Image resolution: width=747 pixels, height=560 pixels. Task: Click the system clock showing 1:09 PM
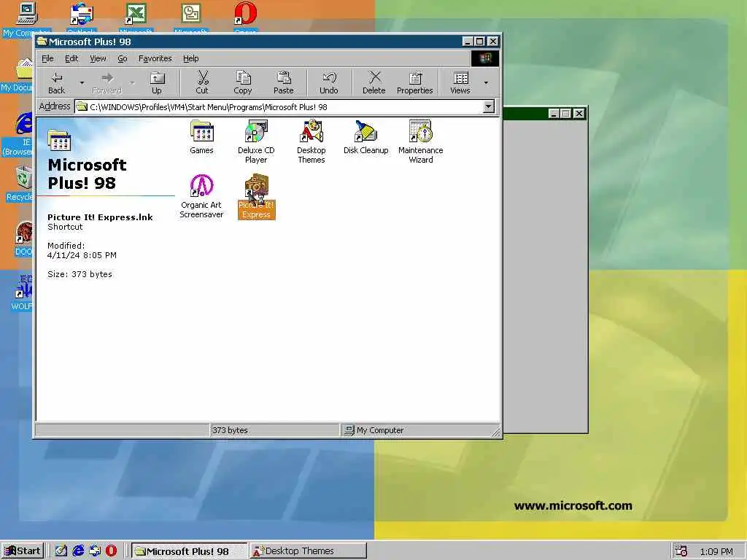pyautogui.click(x=716, y=551)
